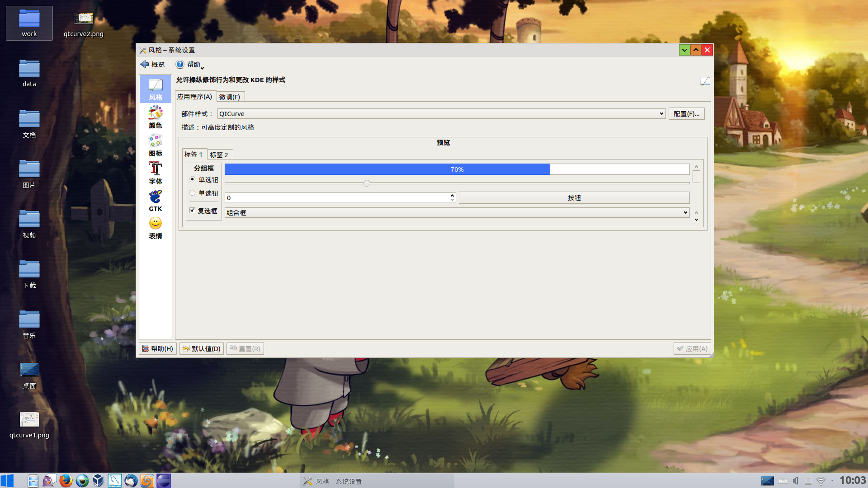Open the start menu launcher
This screenshot has width=868, height=488.
[7, 481]
